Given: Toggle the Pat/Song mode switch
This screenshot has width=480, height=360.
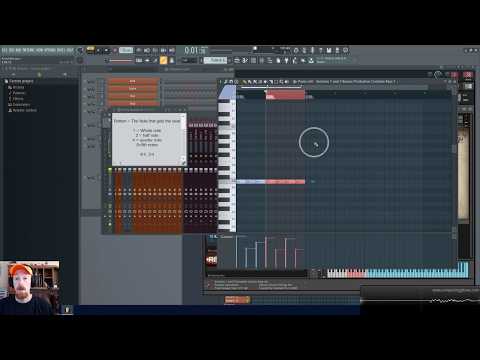Looking at the screenshot, I should coord(90,50).
